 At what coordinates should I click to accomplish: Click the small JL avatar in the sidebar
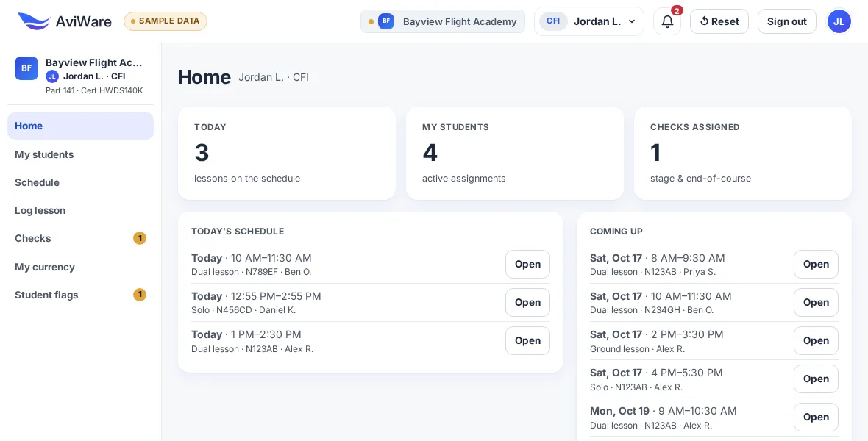(52, 76)
